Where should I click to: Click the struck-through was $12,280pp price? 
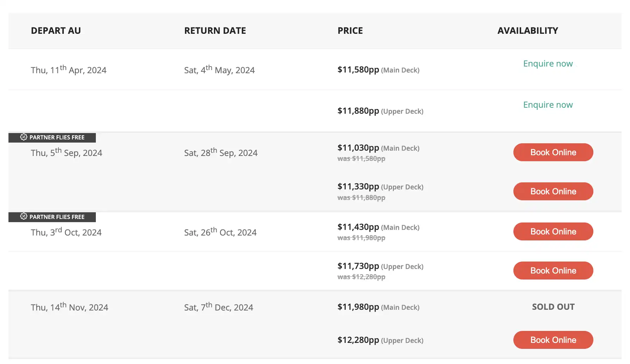pyautogui.click(x=361, y=277)
